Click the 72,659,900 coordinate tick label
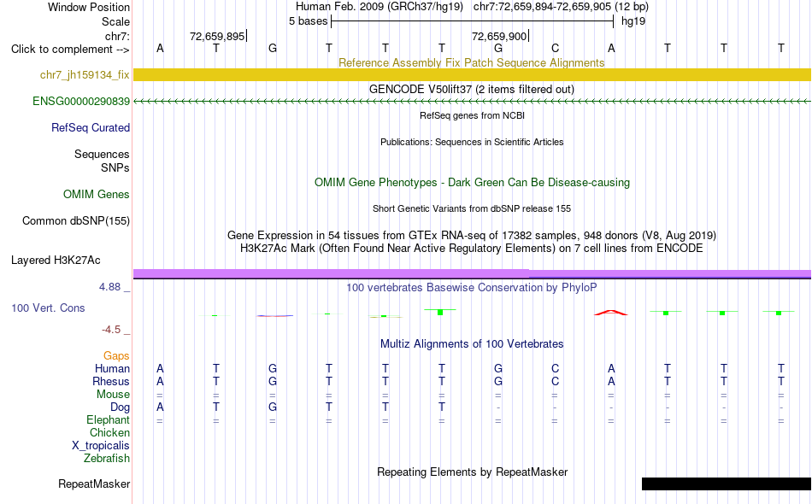The image size is (812, 504). (x=499, y=36)
